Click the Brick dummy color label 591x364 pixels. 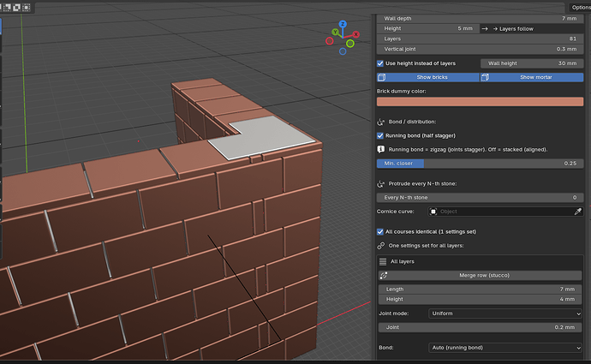[401, 91]
